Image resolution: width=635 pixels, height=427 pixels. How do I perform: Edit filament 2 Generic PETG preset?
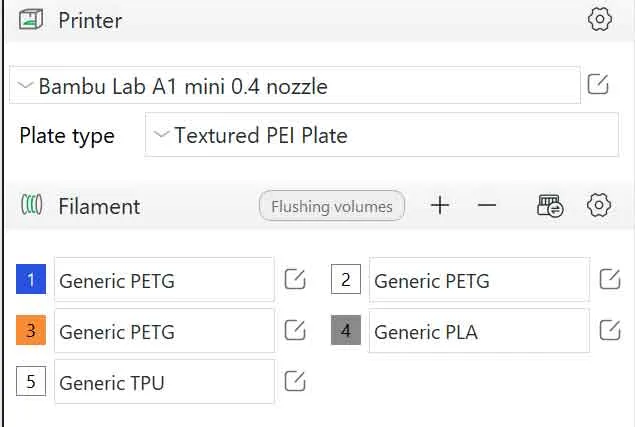pos(610,279)
